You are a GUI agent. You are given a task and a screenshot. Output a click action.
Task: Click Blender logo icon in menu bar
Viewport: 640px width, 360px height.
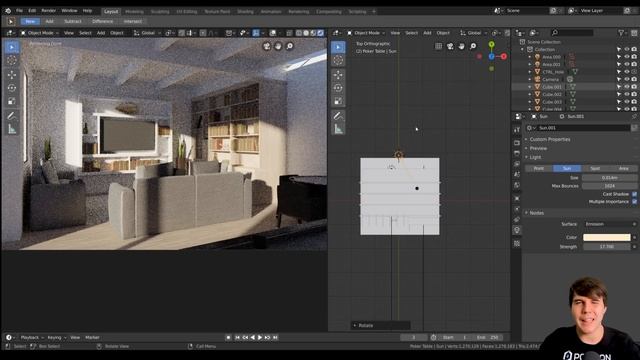(x=8, y=11)
